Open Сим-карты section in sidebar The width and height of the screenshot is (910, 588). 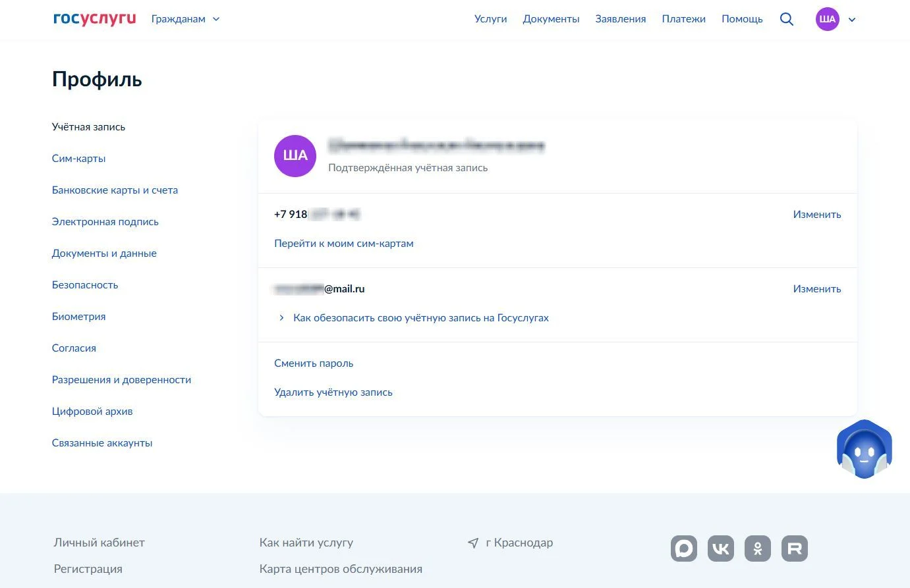pyautogui.click(x=78, y=159)
